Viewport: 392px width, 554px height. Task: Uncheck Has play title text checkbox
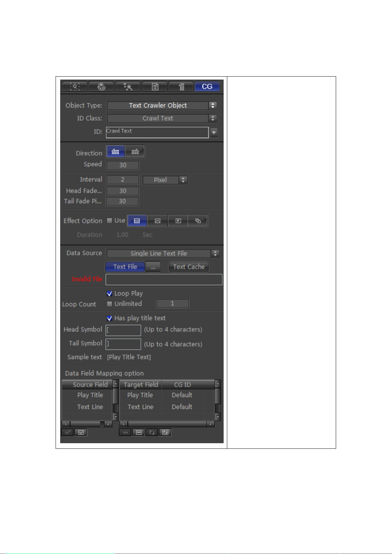click(110, 318)
